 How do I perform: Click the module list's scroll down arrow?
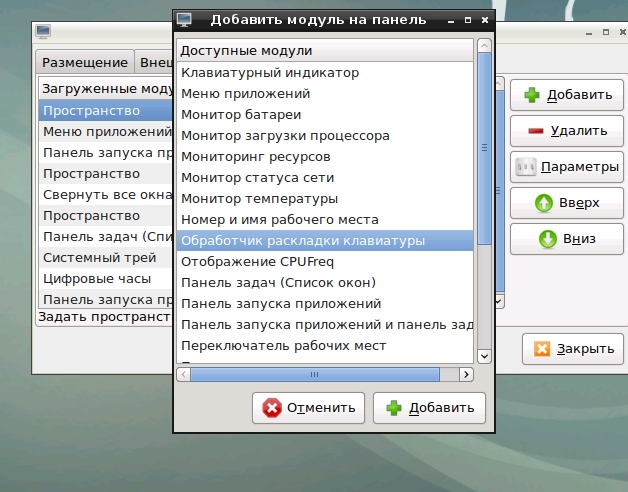coord(484,355)
